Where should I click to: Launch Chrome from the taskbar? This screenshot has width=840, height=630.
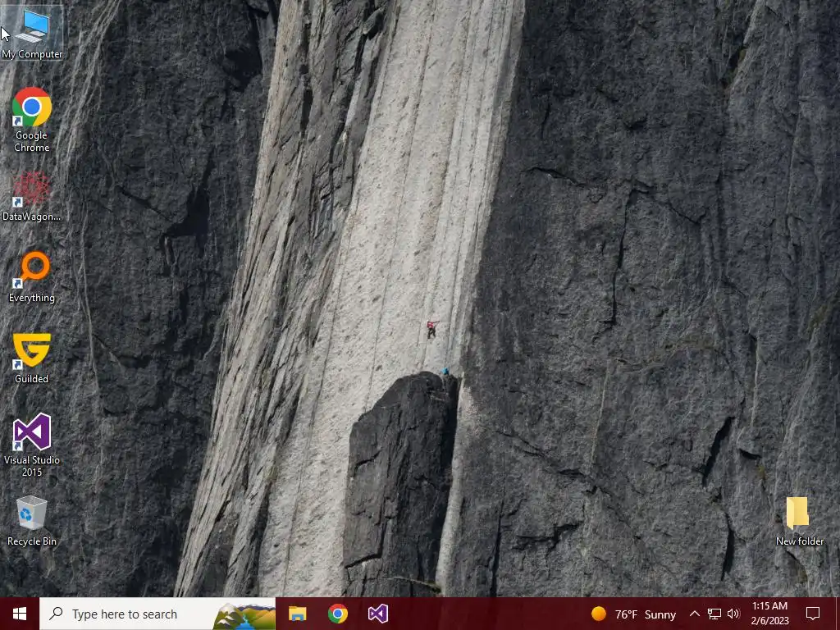(337, 614)
